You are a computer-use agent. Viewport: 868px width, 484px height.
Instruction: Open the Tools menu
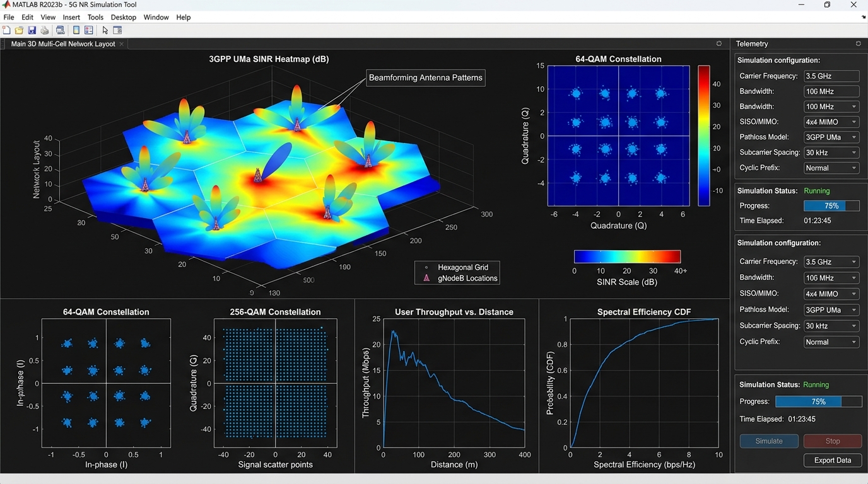[x=95, y=18]
